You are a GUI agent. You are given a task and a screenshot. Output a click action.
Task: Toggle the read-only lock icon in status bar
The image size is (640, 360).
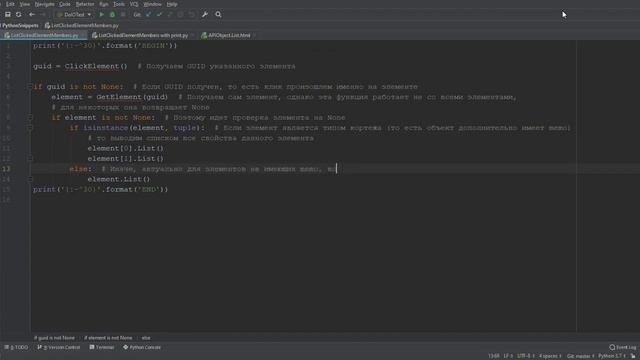633,356
